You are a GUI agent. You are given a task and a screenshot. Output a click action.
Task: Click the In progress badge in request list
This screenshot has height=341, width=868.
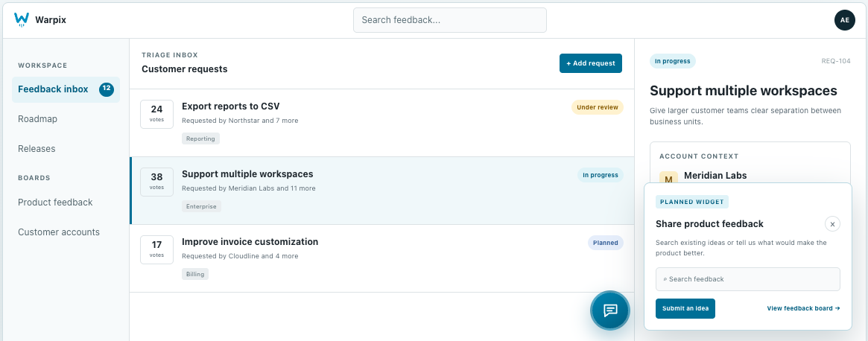(600, 175)
